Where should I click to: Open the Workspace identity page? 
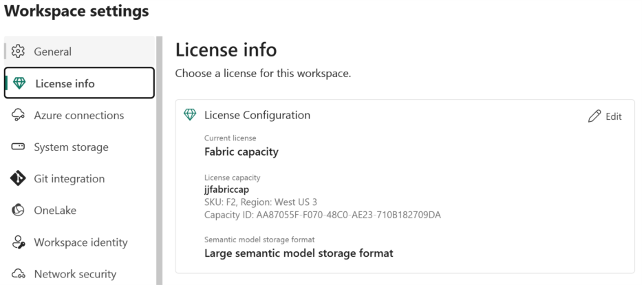pos(80,242)
